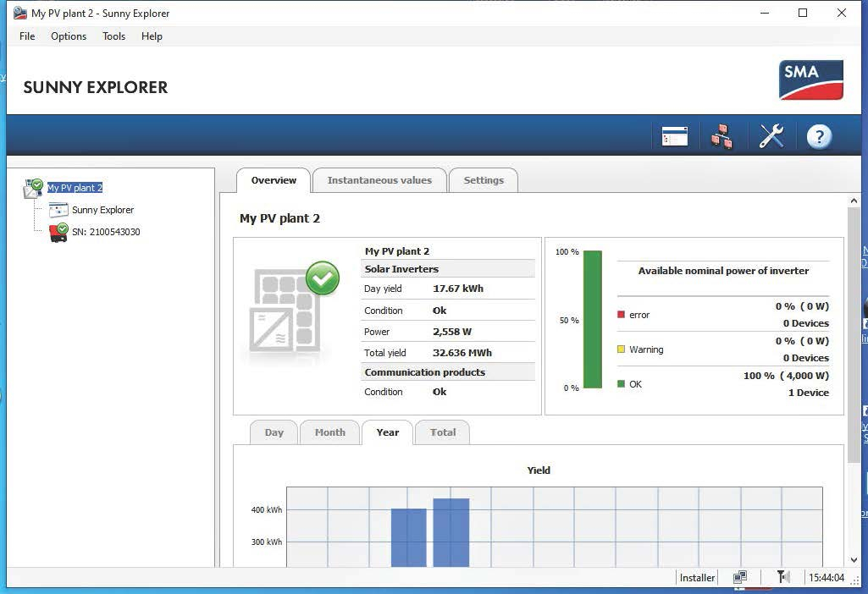Click the shorter blue yield bar

point(408,537)
